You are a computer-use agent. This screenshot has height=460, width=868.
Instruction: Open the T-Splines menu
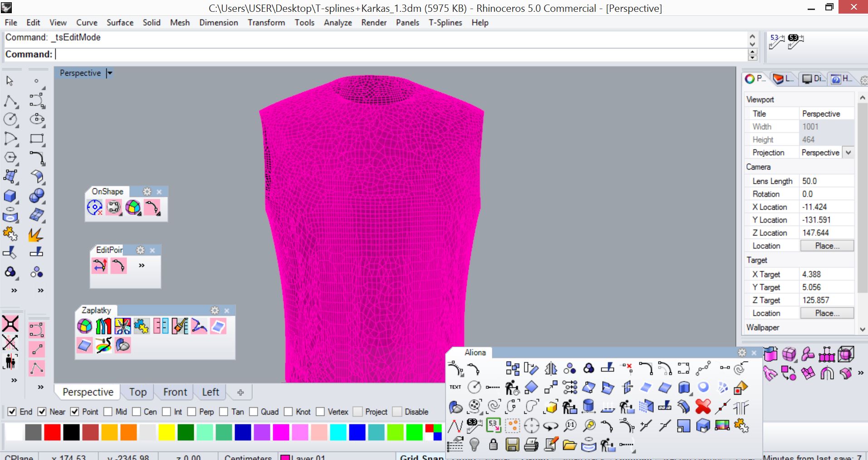[x=445, y=23]
